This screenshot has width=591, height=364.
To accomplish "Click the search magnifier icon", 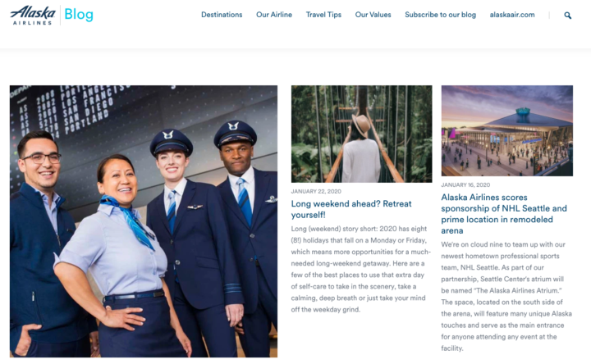I will [568, 16].
